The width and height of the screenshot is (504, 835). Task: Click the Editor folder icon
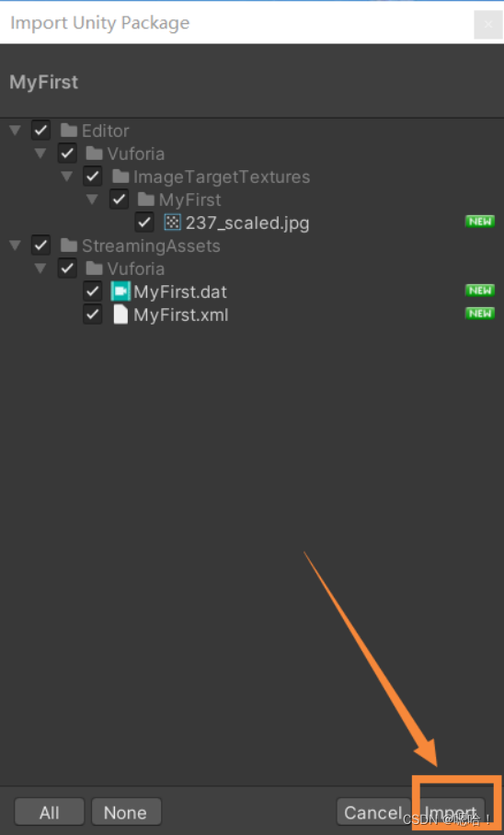click(69, 131)
